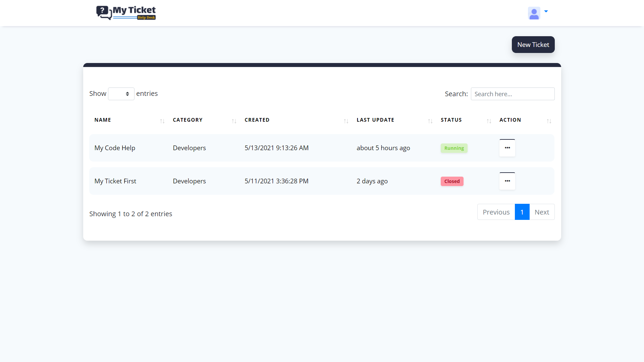Click the sort icon on the LAST UPDATE column
This screenshot has height=362, width=644.
click(430, 121)
